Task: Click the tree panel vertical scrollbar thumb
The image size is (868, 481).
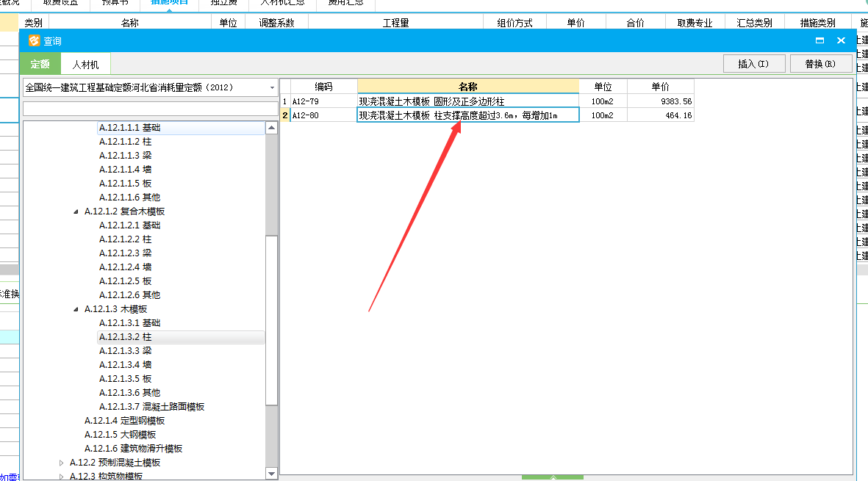Action: (x=271, y=319)
